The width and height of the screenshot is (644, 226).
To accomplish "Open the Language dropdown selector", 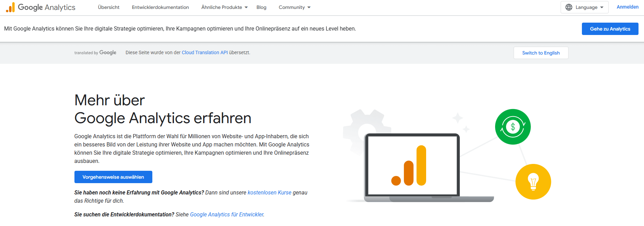I will click(584, 7).
